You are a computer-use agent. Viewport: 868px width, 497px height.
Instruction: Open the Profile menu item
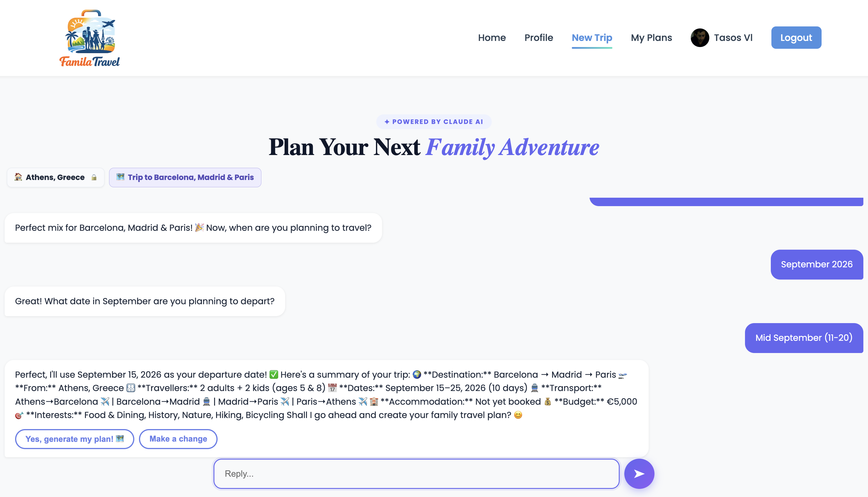tap(538, 37)
